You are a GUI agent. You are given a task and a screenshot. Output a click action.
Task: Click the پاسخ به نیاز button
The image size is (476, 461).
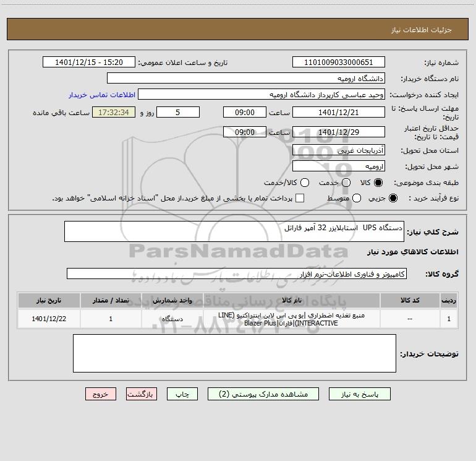(359, 394)
